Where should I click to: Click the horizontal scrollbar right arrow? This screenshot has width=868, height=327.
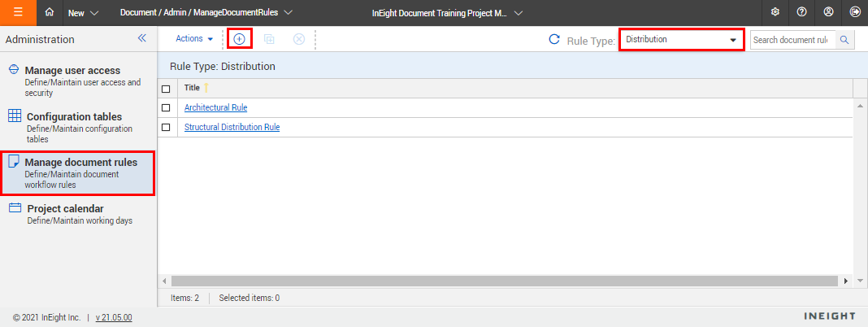click(845, 281)
